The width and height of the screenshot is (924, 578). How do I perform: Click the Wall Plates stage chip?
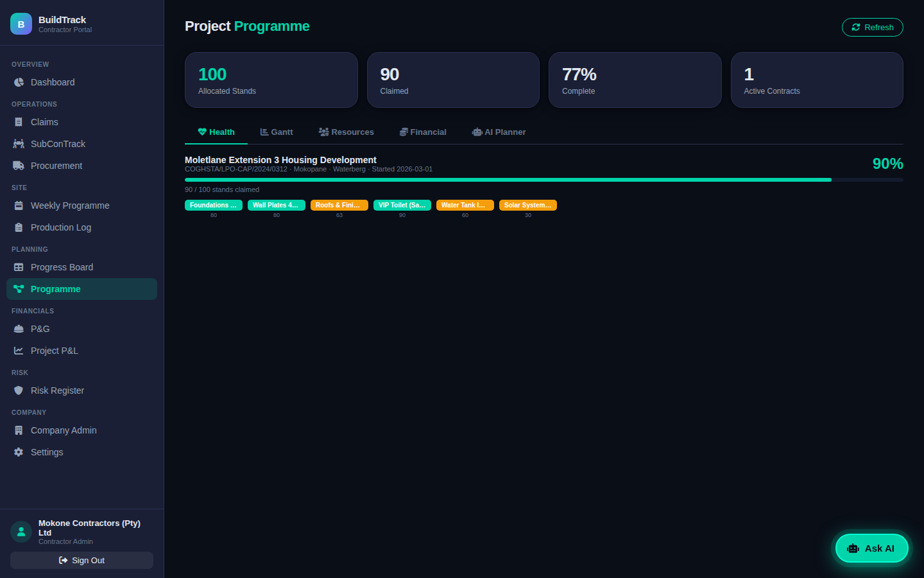pos(277,205)
